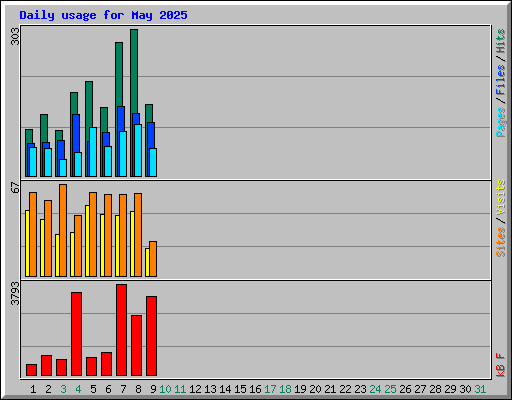Click the blue 'Files' legend label

point(501,80)
